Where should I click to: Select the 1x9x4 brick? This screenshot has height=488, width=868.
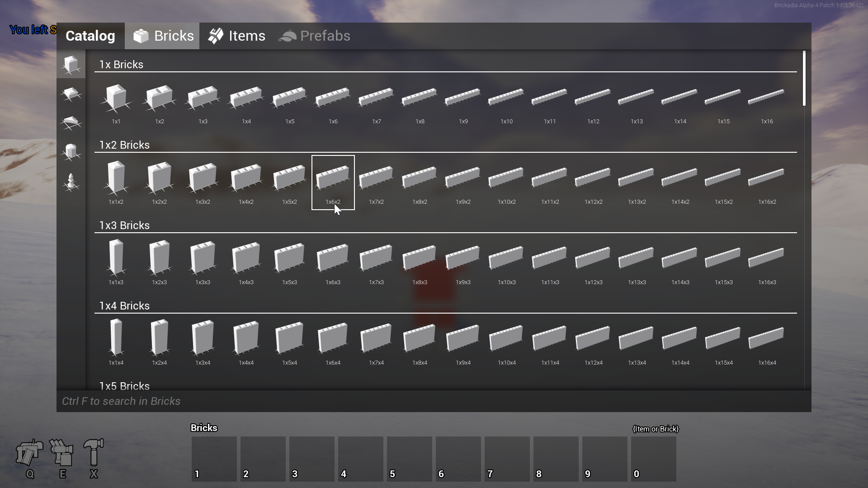coord(463,343)
